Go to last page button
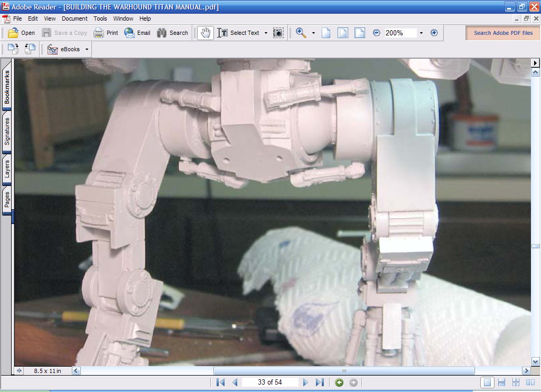 (320, 382)
